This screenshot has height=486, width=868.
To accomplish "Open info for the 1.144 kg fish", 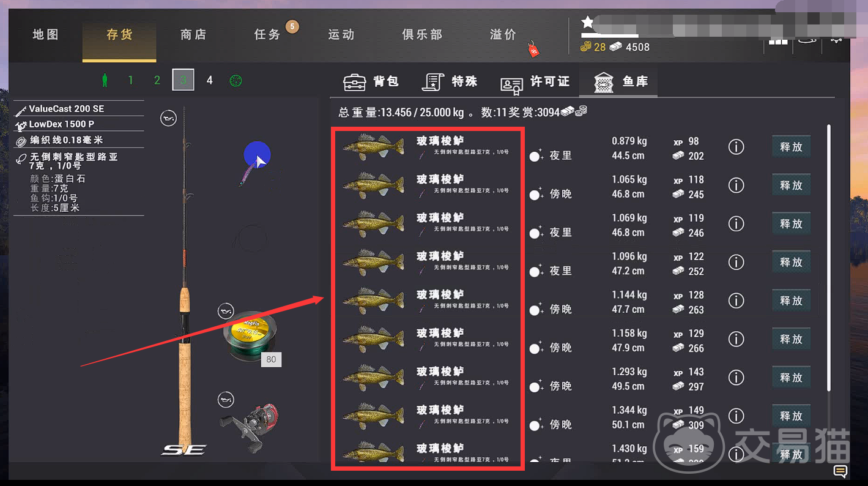I will pos(736,301).
